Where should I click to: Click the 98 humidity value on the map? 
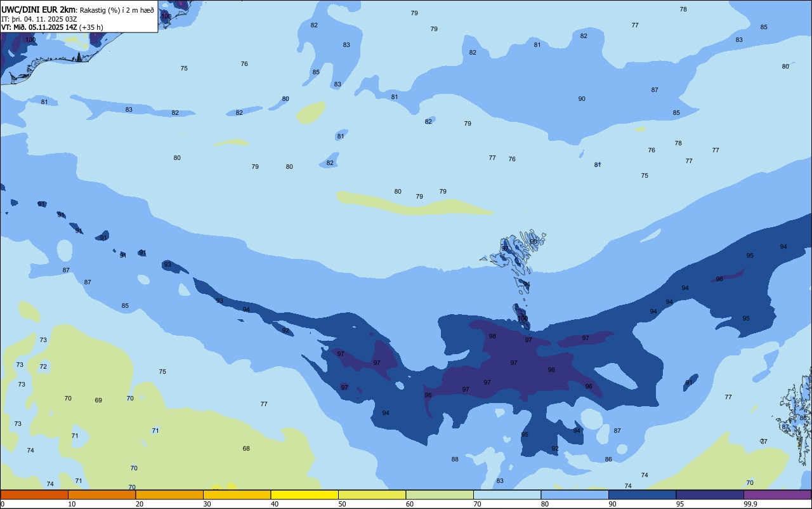click(492, 336)
